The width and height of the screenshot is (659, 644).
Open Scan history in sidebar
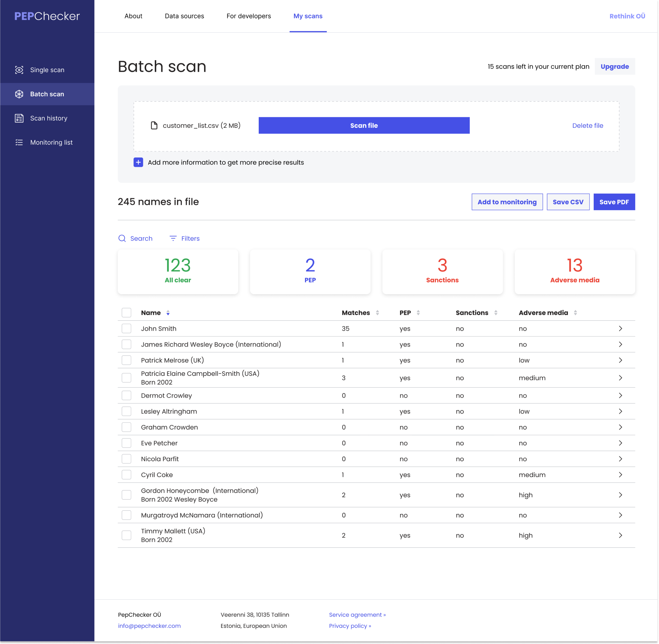[x=47, y=118]
